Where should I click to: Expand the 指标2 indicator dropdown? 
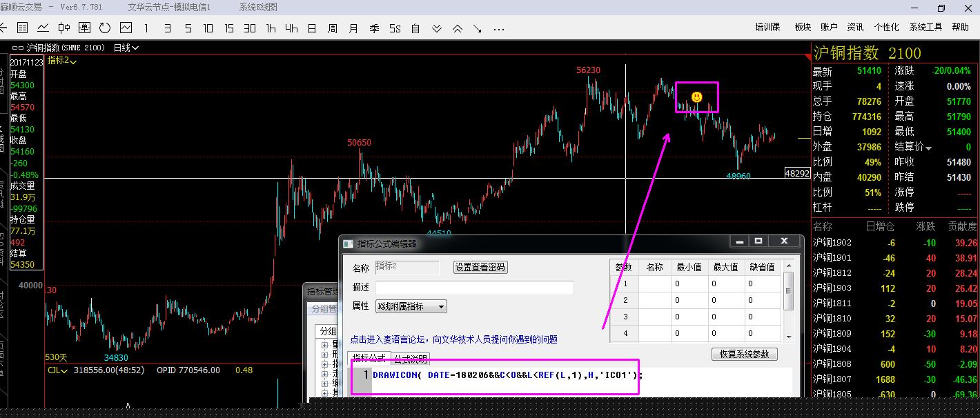coord(62,61)
